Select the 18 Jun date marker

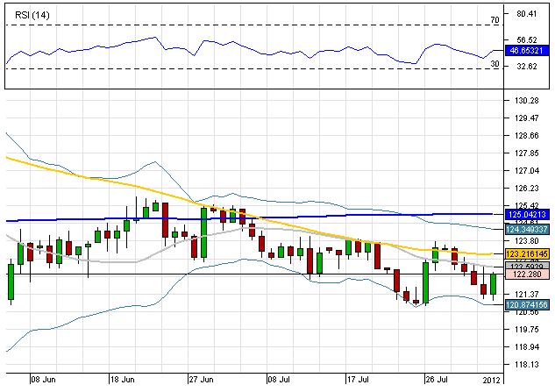(x=123, y=381)
